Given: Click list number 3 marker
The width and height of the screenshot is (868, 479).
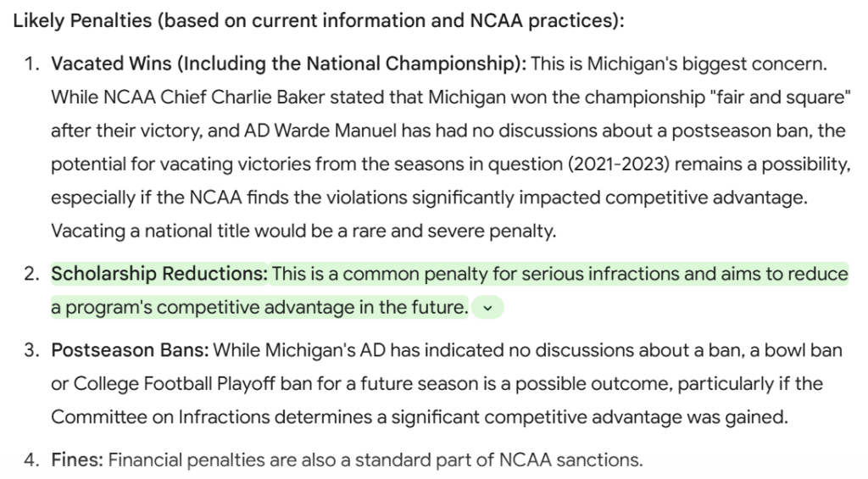Looking at the screenshot, I should tap(31, 350).
